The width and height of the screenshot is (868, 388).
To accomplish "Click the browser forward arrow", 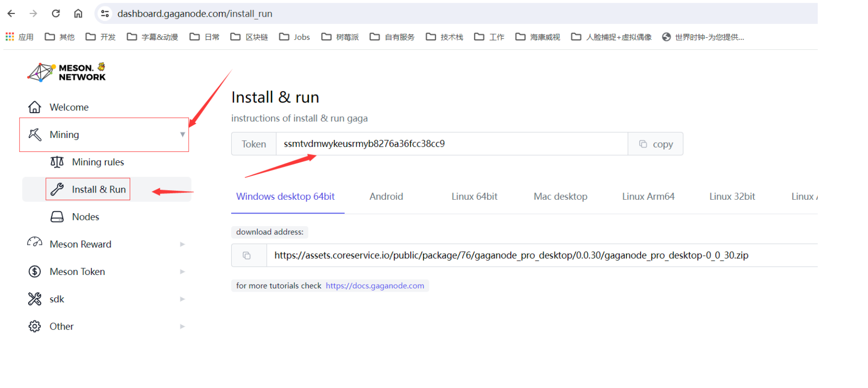I will click(33, 13).
